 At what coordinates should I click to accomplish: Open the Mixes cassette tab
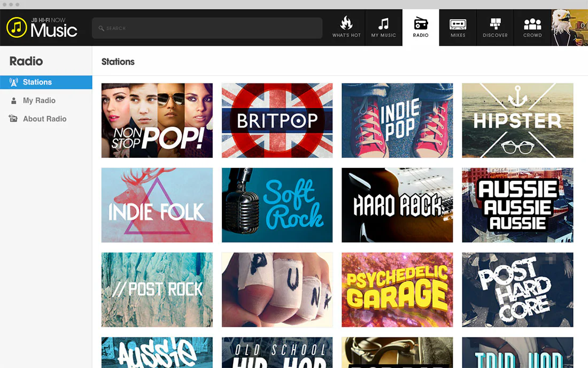coord(458,27)
